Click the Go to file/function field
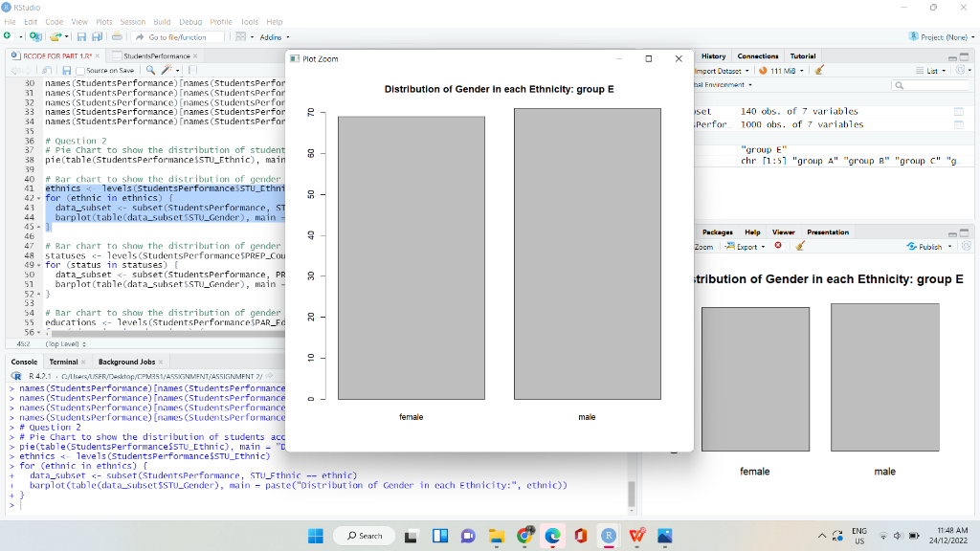Screen dimensions: 980x551 (x=177, y=37)
